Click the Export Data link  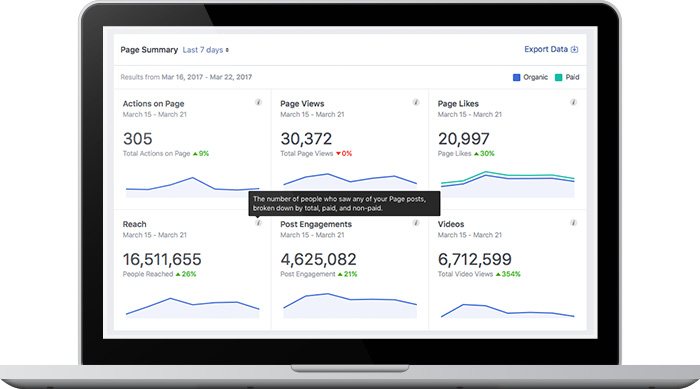[x=551, y=49]
